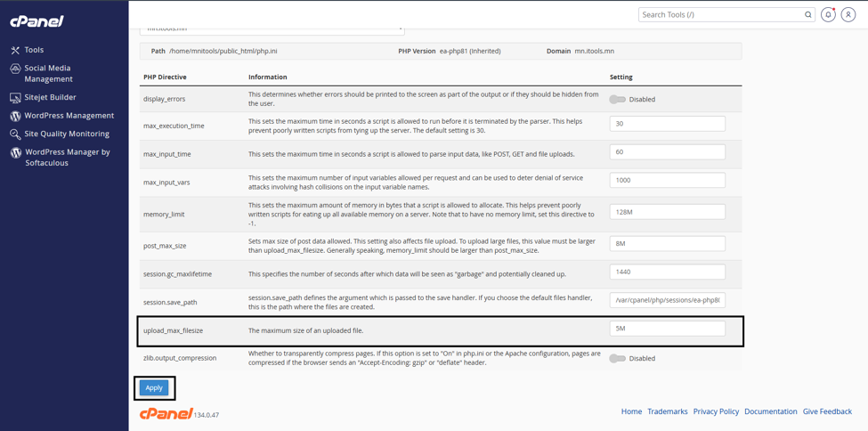Open WordPress Manager by Softaculous icon
The width and height of the screenshot is (868, 431).
15,152
